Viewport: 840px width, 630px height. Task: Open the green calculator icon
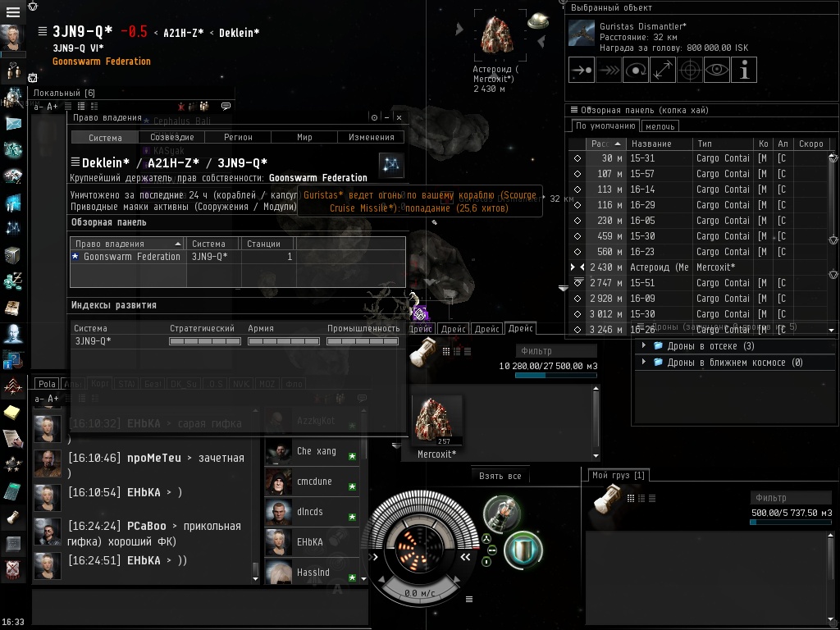[12, 491]
